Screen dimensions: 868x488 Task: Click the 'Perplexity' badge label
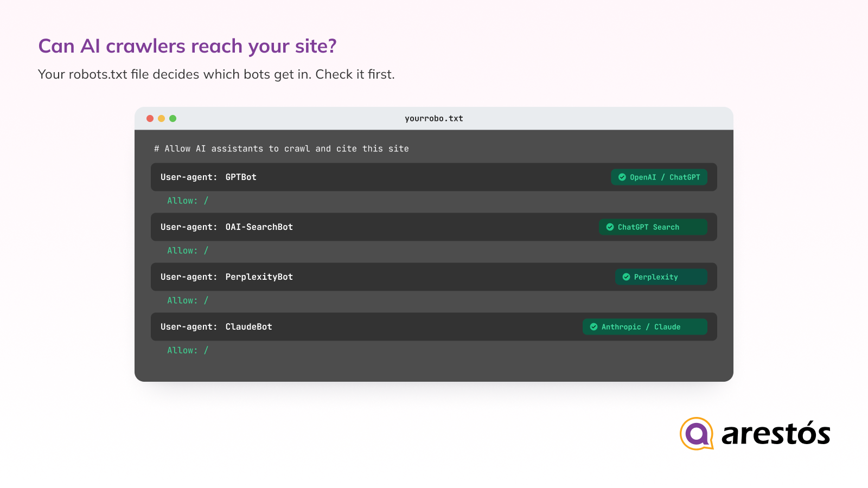coord(656,277)
